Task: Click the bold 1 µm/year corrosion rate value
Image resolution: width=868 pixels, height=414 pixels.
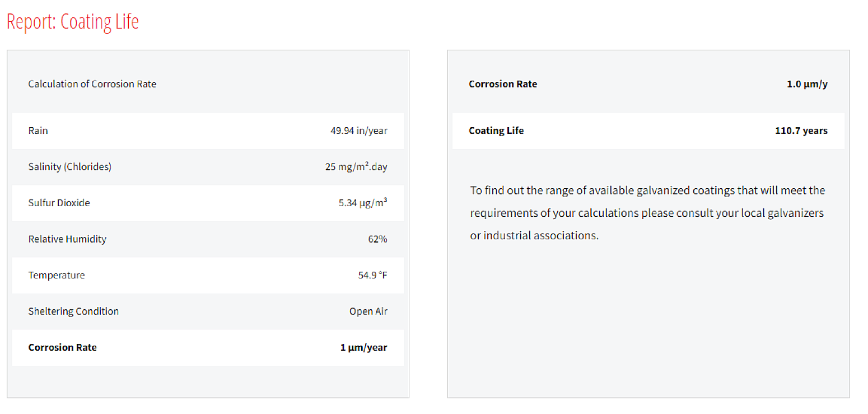Action: tap(363, 347)
